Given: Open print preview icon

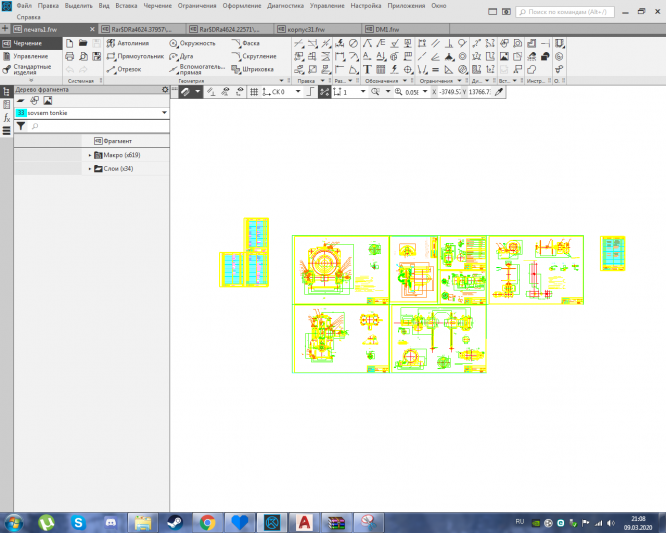Looking at the screenshot, I should (83, 56).
